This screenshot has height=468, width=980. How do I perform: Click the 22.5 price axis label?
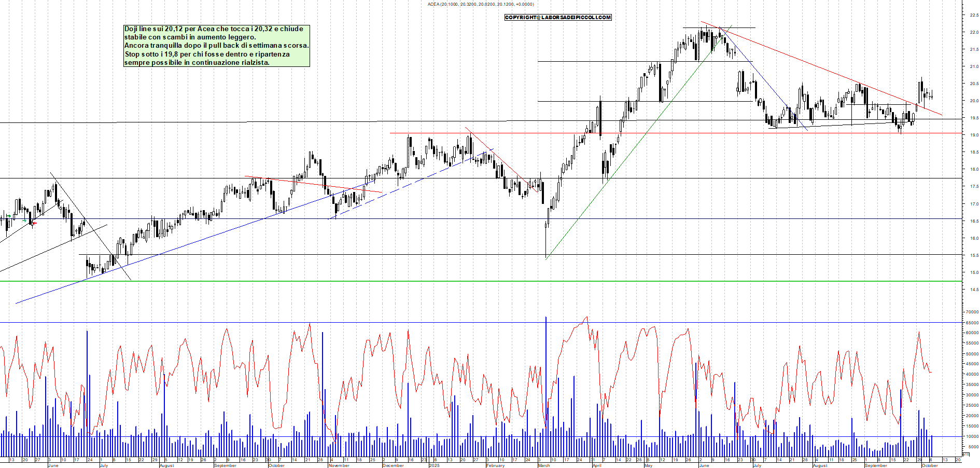click(974, 15)
